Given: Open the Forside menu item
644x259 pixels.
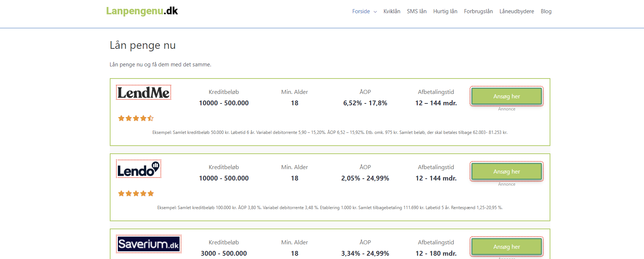Looking at the screenshot, I should click(x=361, y=11).
